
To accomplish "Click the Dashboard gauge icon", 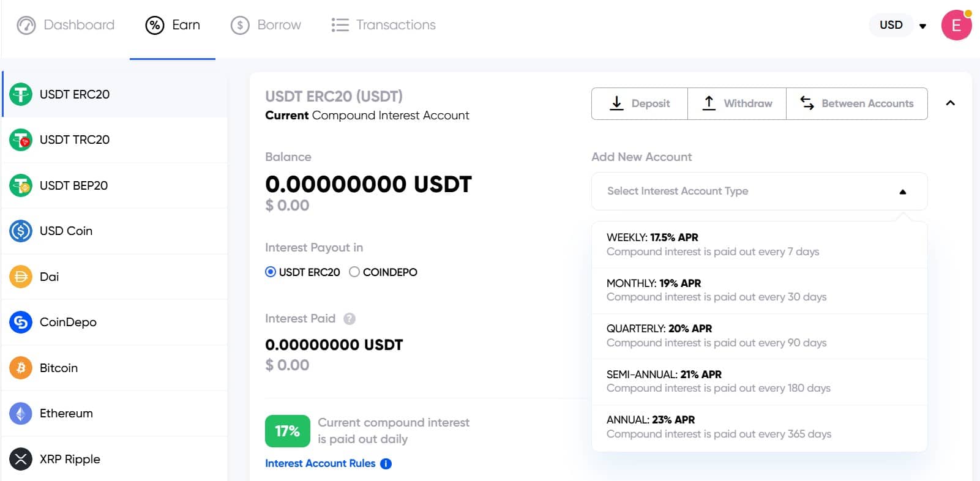I will pos(26,25).
